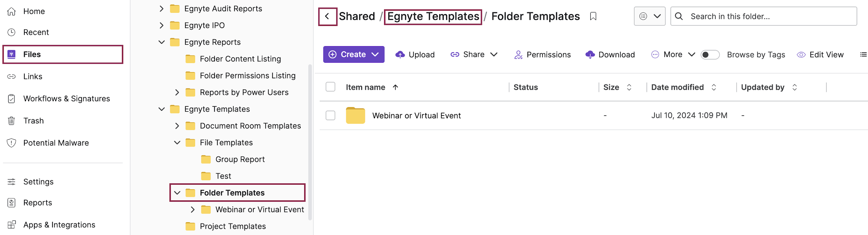868x235 pixels.
Task: Expand the Egnyte IPO folder
Action: [161, 25]
